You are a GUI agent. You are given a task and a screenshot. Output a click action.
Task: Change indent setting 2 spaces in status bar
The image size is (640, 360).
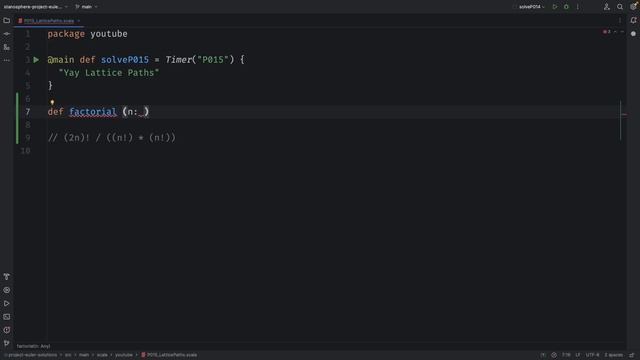pos(613,355)
